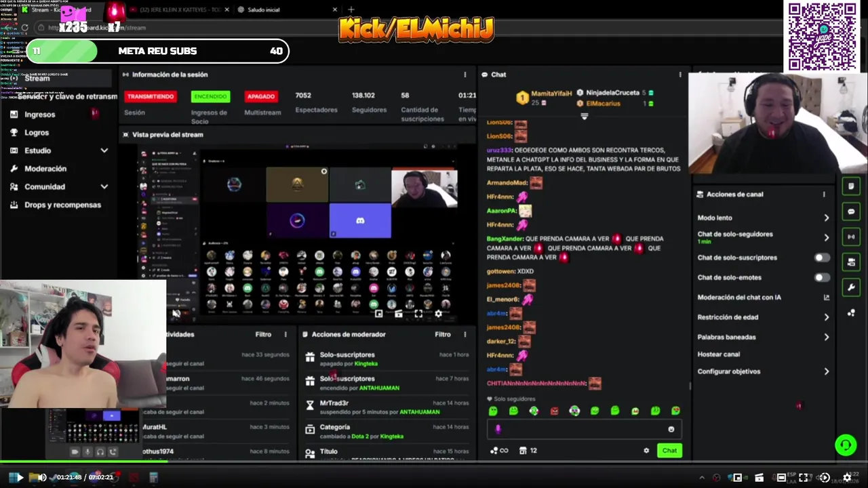Image resolution: width=868 pixels, height=488 pixels.
Task: Click Filtro in the Actividades panel
Action: [263, 334]
